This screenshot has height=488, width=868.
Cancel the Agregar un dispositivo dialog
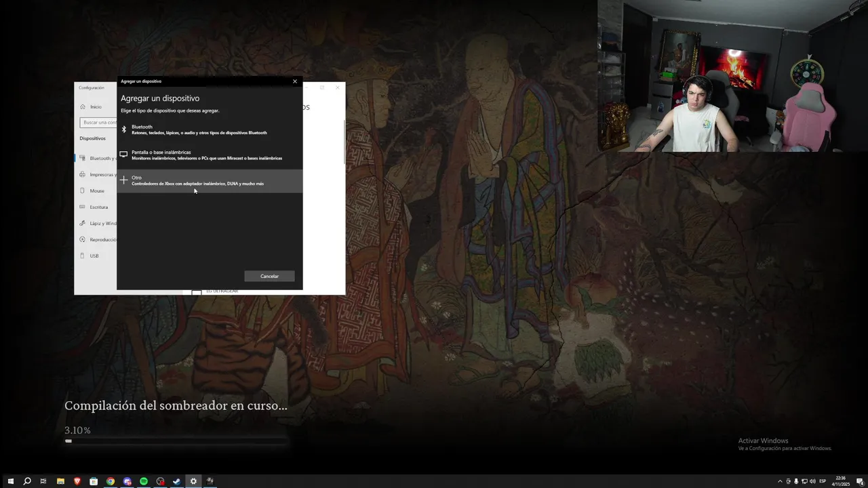coord(269,276)
